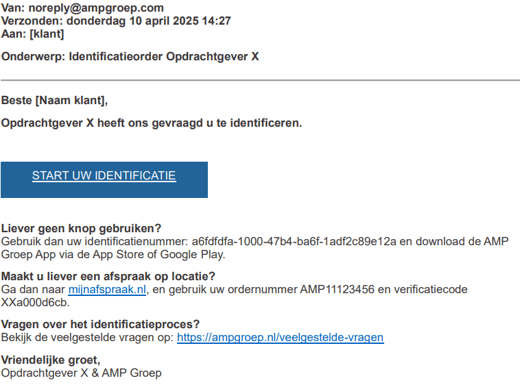
Task: Click heading Maakt u liever een afspraak op locatie?
Action: point(108,276)
